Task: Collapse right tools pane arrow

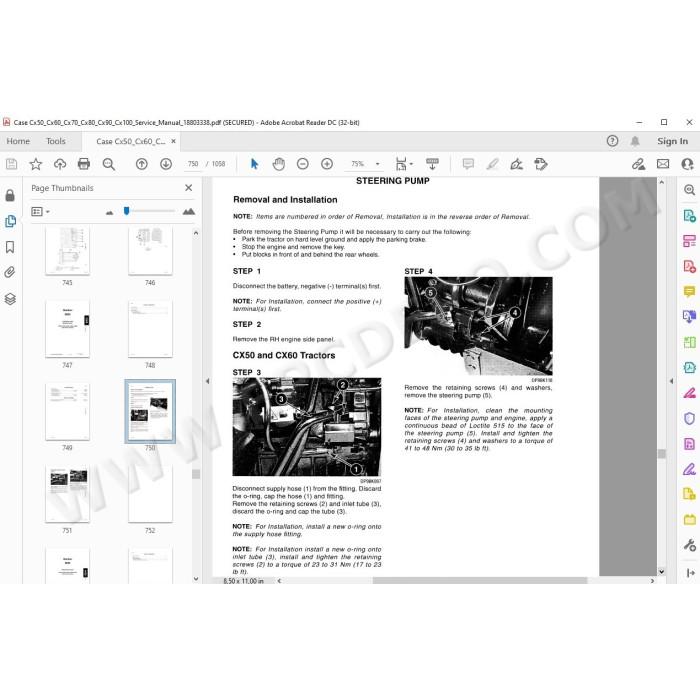Action: click(671, 381)
